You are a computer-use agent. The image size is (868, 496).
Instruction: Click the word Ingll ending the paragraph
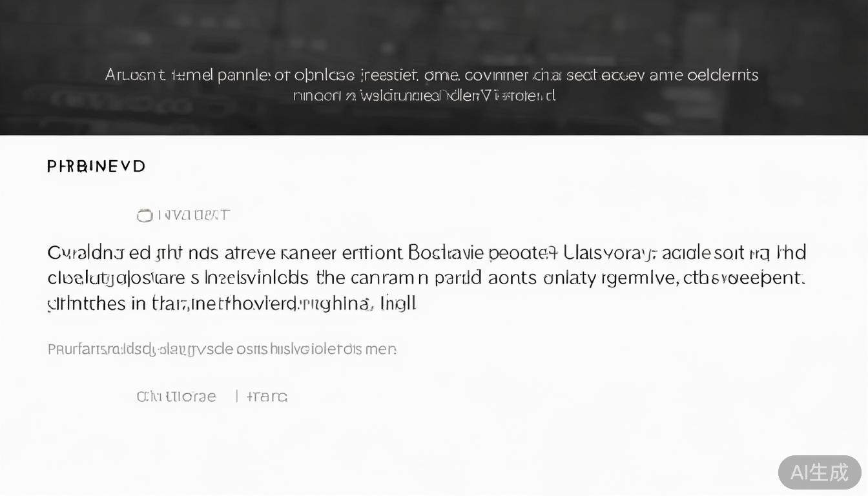tap(398, 304)
